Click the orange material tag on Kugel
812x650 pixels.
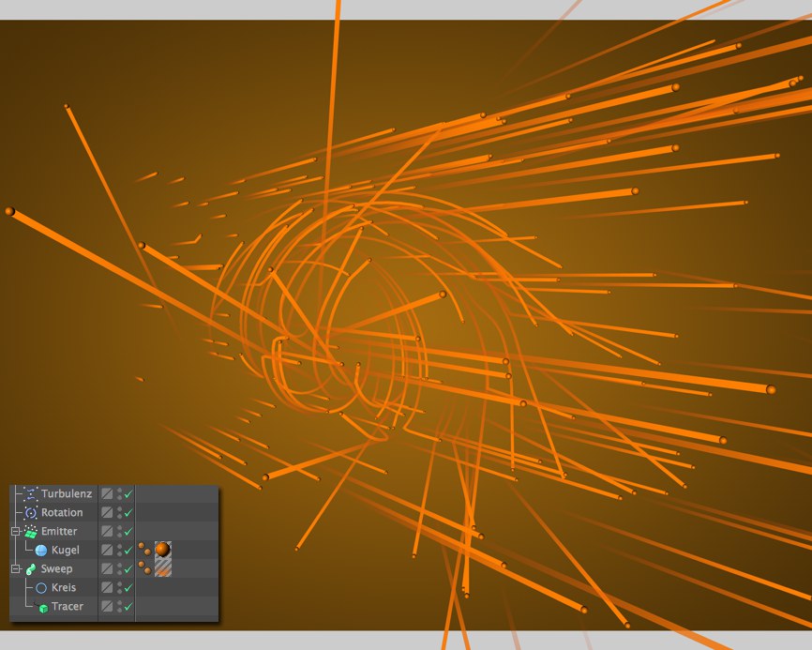coord(163,549)
